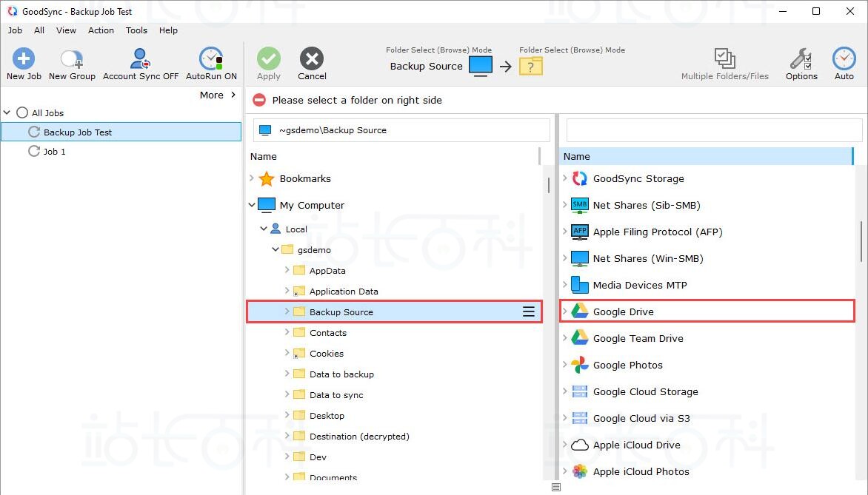This screenshot has height=495, width=868.
Task: Click the New Group icon
Action: click(x=72, y=58)
